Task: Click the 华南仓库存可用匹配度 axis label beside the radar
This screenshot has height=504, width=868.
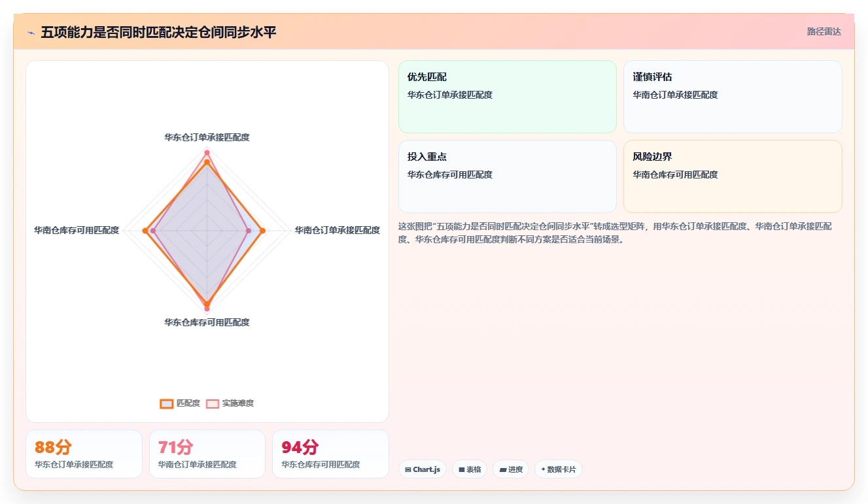Action: tap(77, 230)
